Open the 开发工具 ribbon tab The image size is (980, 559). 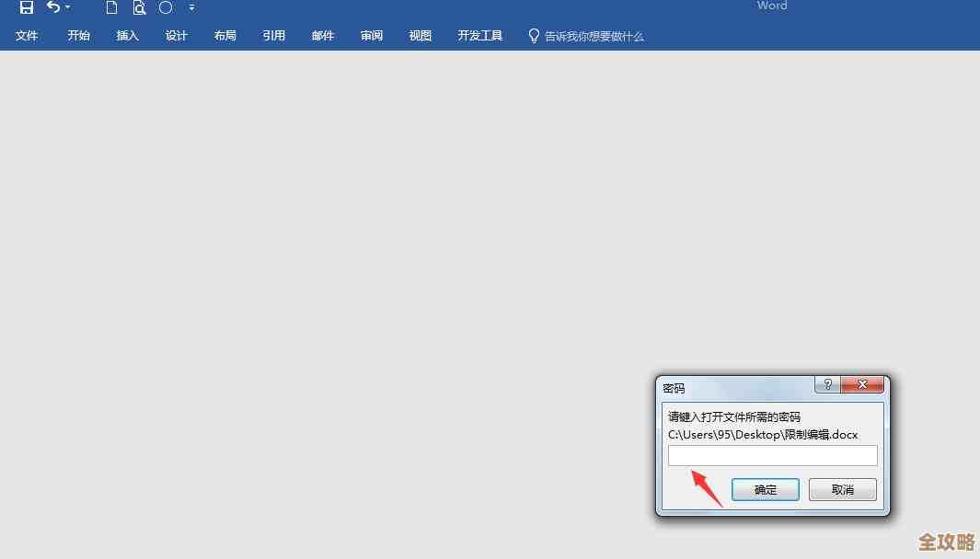[x=479, y=36]
